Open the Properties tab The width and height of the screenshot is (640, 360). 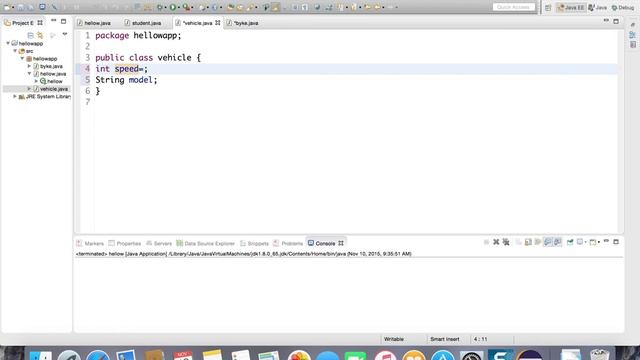click(125, 243)
